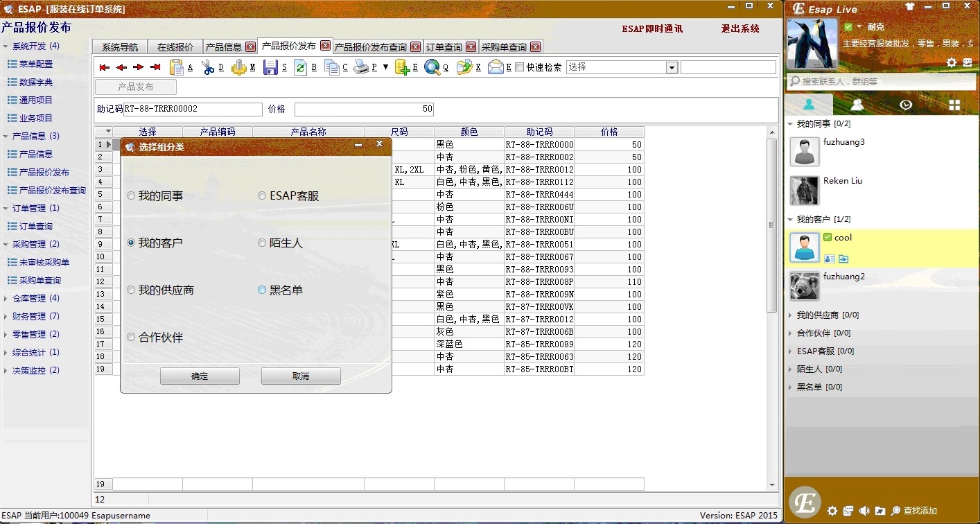Click the 退出系统 link
Screen dimensions: 980x524
click(x=740, y=29)
